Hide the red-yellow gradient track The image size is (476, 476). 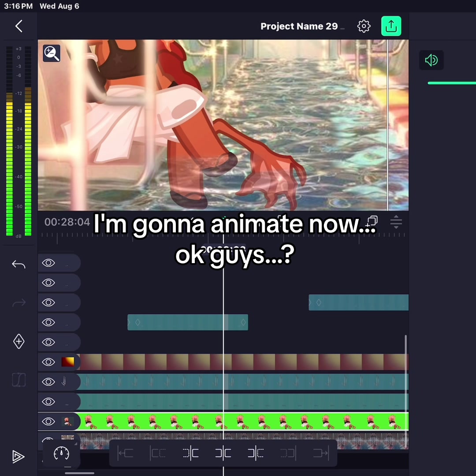[x=48, y=362]
